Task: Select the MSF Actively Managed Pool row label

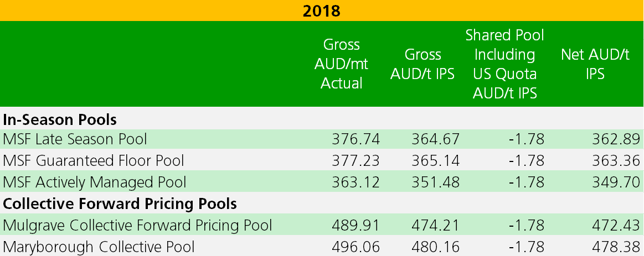Action: tap(95, 182)
